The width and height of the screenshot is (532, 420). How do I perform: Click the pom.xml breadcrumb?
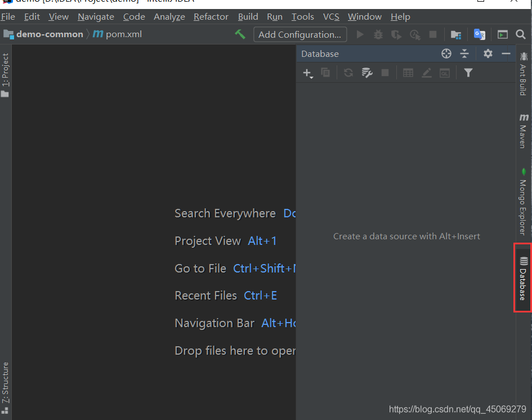click(x=123, y=34)
